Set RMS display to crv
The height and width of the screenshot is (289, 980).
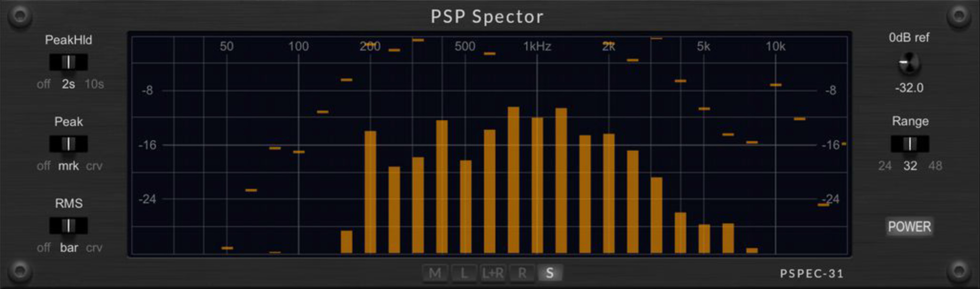(x=94, y=248)
